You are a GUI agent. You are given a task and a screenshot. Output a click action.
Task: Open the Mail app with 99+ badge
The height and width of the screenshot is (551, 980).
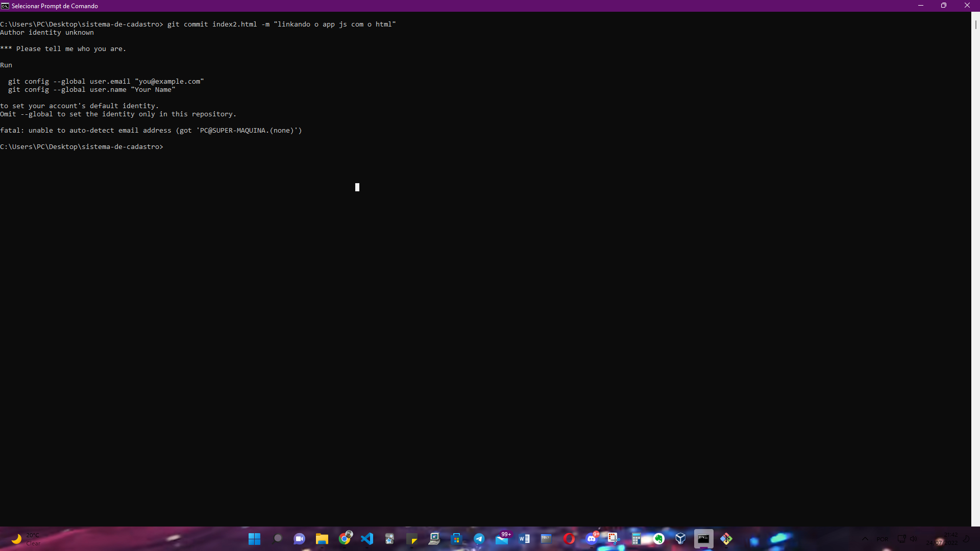click(502, 539)
